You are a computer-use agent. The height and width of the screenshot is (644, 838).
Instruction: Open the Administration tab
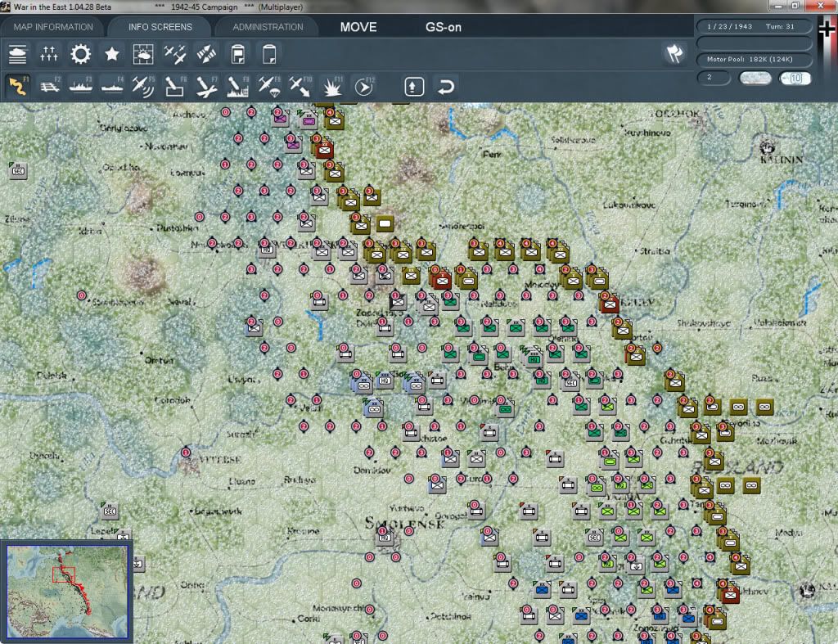click(x=268, y=27)
